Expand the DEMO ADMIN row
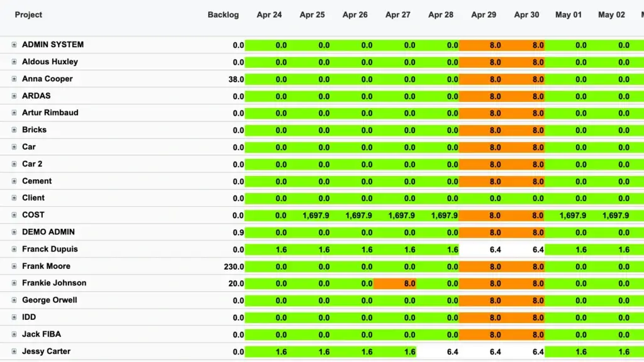This screenshot has width=644, height=362. coord(14,232)
